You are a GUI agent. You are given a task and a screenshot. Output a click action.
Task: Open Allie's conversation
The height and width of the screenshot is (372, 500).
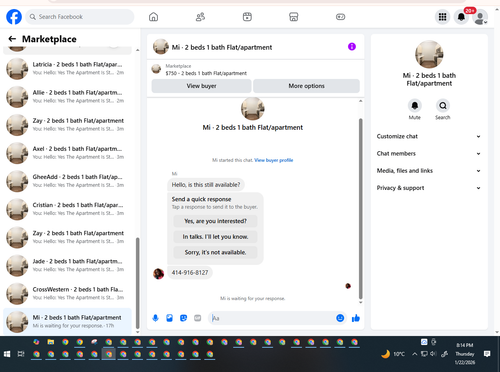point(67,97)
